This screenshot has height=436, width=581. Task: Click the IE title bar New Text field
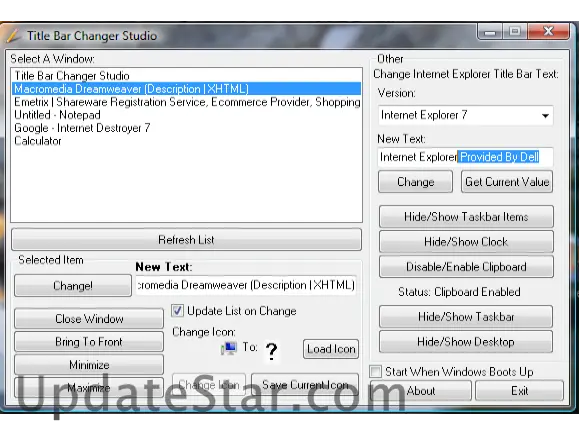click(465, 157)
